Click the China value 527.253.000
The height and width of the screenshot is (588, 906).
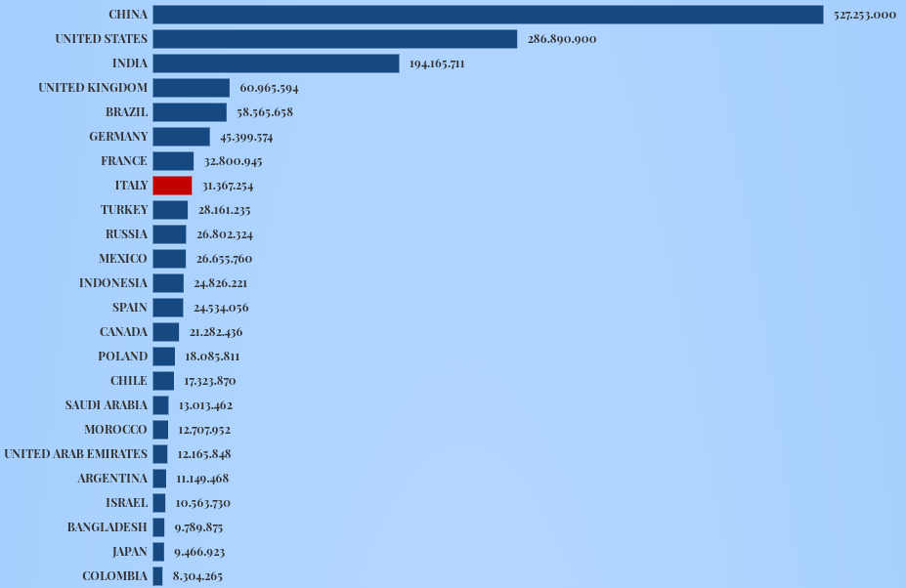(x=865, y=15)
